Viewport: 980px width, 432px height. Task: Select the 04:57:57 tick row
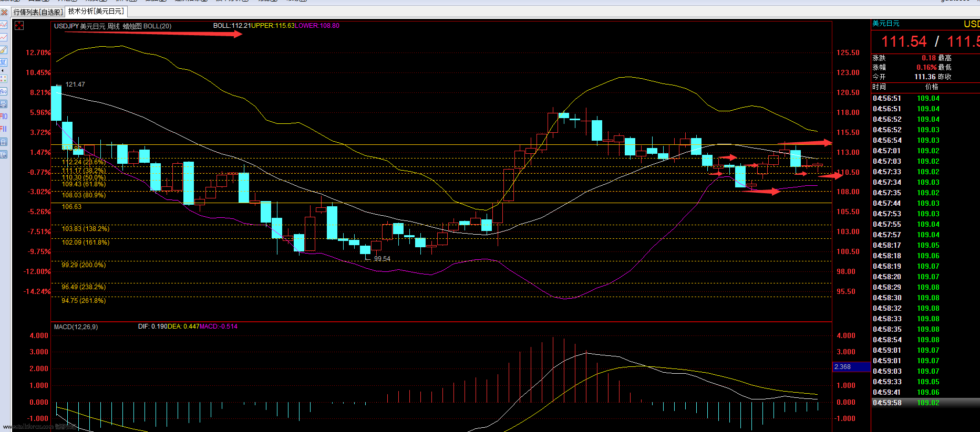pos(925,235)
